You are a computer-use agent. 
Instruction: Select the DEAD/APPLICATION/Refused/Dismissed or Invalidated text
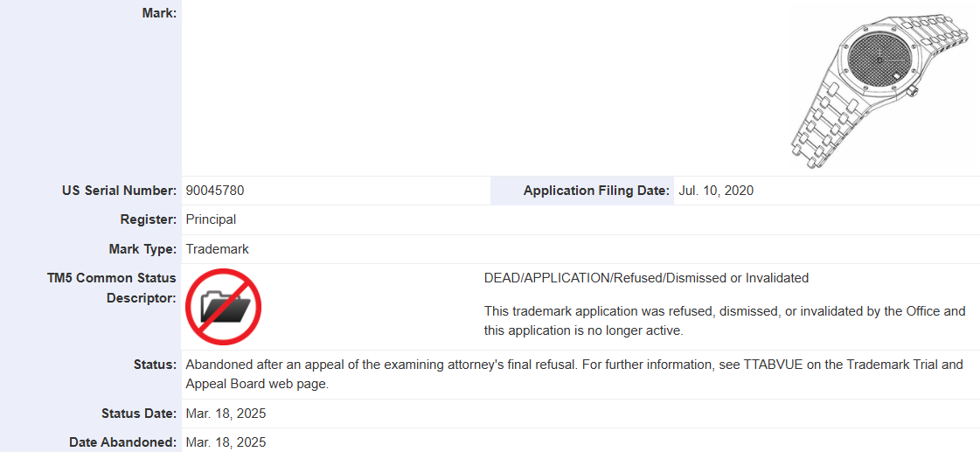[646, 278]
